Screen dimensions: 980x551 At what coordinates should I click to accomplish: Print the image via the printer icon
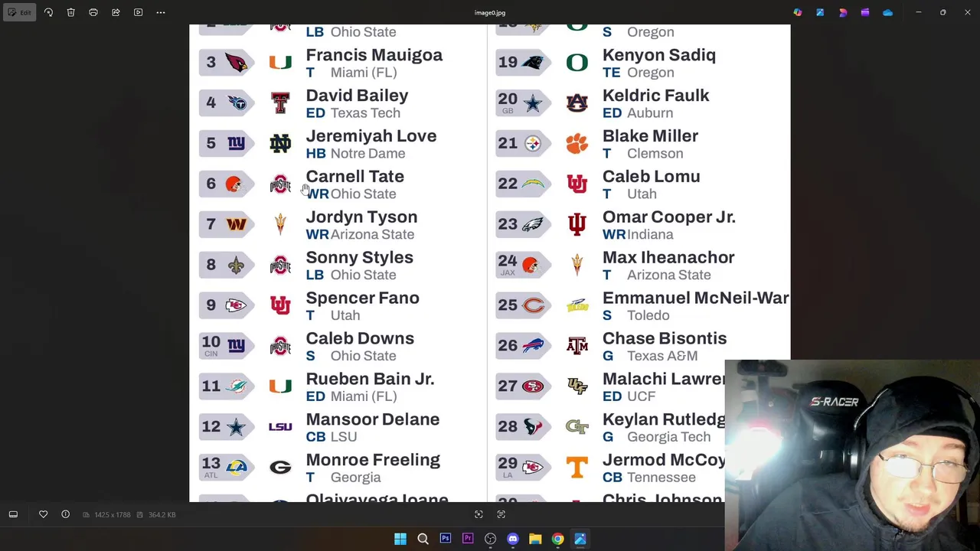click(93, 12)
